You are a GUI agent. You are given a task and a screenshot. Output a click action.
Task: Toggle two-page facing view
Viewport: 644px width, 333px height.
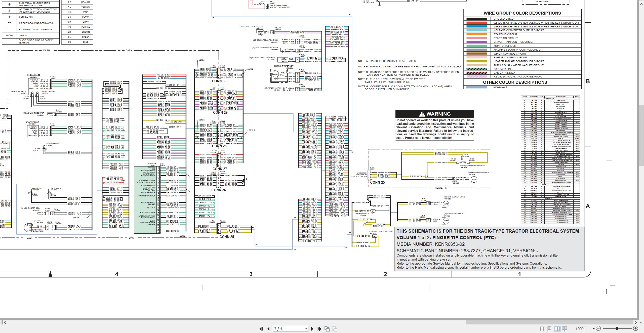tap(557, 329)
